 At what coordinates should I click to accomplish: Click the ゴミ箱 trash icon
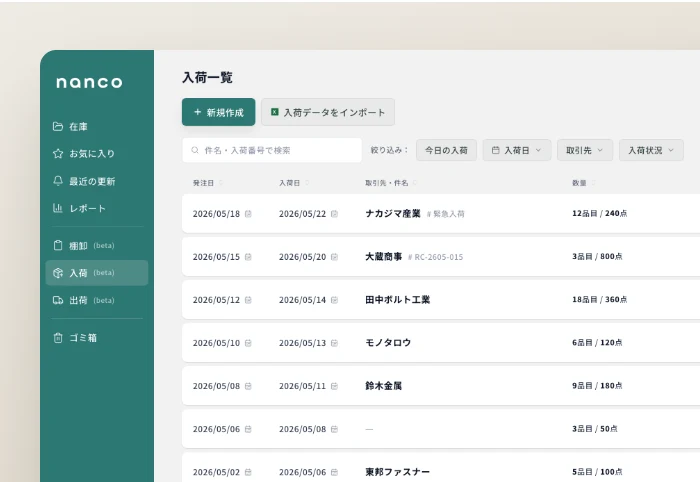tap(58, 338)
